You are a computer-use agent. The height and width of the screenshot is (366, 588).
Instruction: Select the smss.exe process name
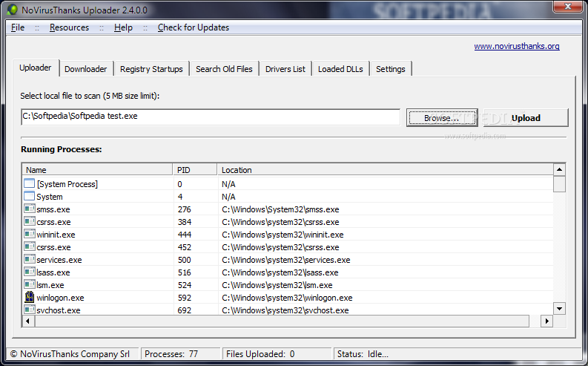point(53,209)
